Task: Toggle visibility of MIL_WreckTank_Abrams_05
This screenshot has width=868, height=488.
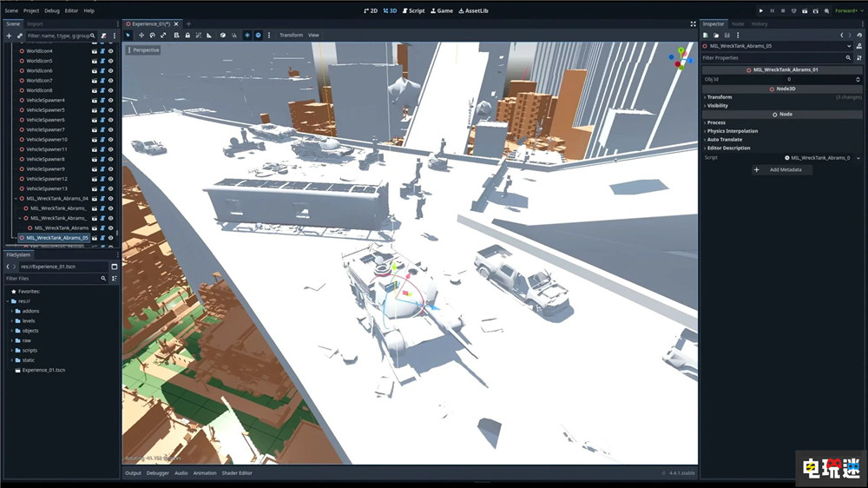Action: tap(111, 238)
